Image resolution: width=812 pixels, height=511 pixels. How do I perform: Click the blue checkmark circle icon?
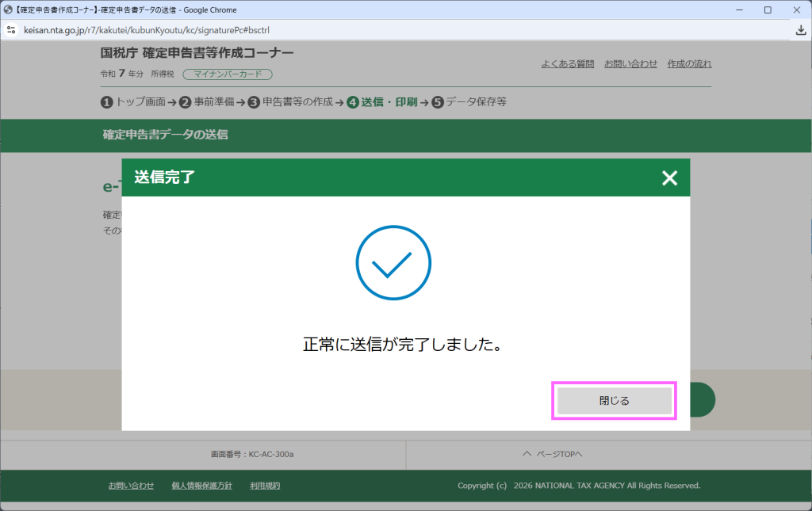393,265
